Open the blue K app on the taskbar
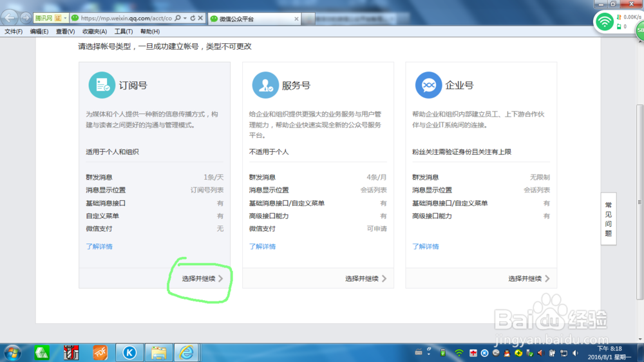The width and height of the screenshot is (644, 362). pyautogui.click(x=129, y=352)
